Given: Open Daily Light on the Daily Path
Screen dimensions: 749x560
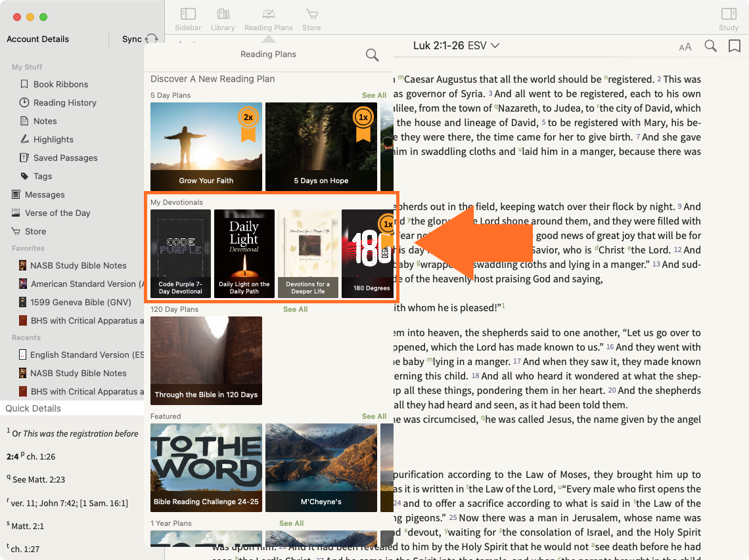Looking at the screenshot, I should pos(244,253).
